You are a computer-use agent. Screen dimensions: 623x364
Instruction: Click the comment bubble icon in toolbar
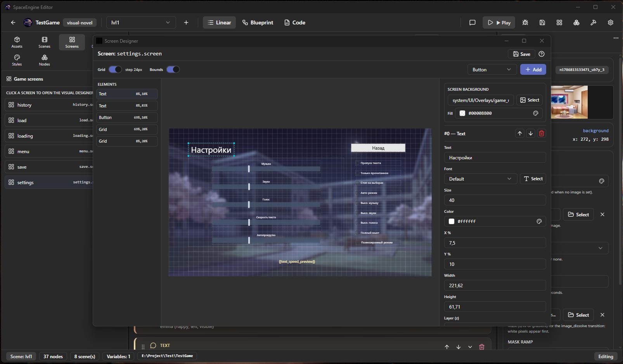[472, 22]
